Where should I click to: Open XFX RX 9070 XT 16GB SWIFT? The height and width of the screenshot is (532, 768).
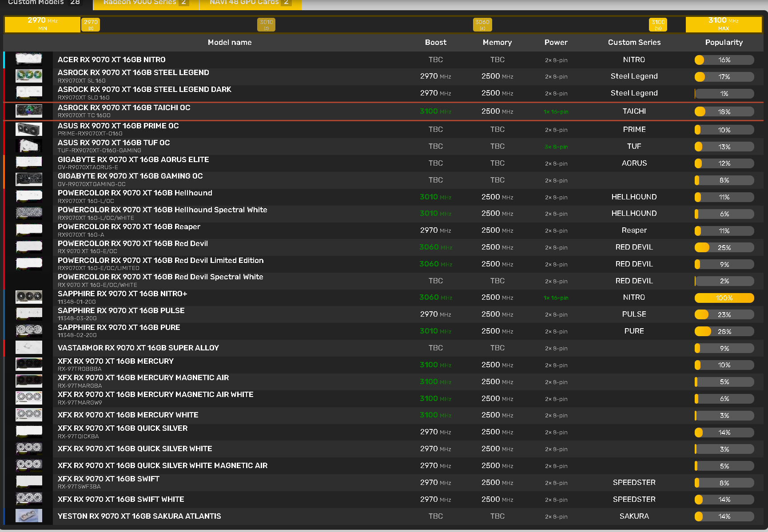click(x=108, y=479)
